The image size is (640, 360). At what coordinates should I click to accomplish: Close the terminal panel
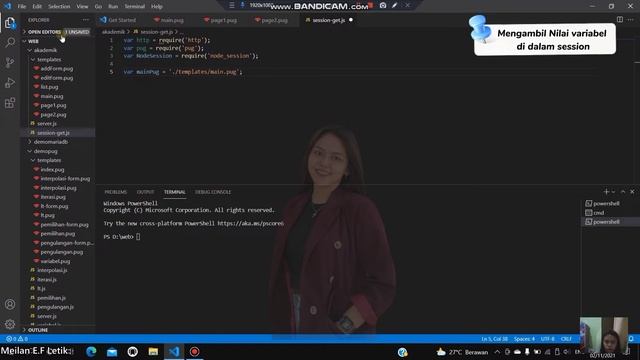coord(632,192)
